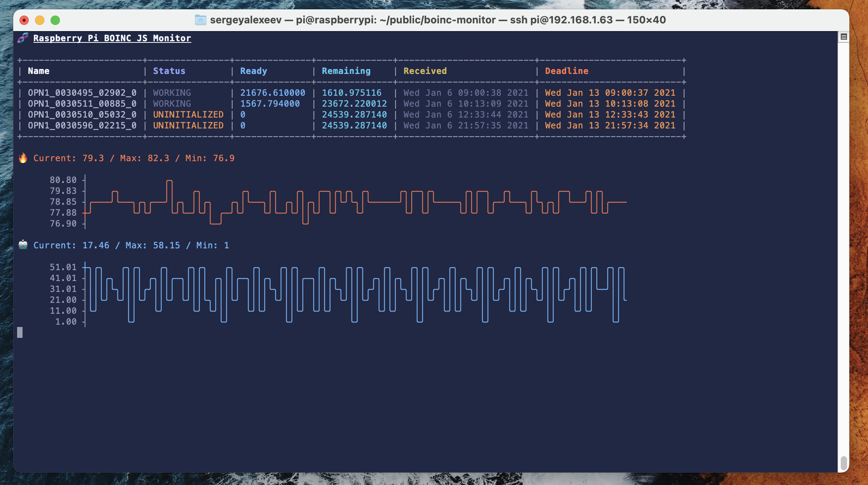Click the Ready value 1567.794000
Screen dimensions: 868x485
coord(270,104)
